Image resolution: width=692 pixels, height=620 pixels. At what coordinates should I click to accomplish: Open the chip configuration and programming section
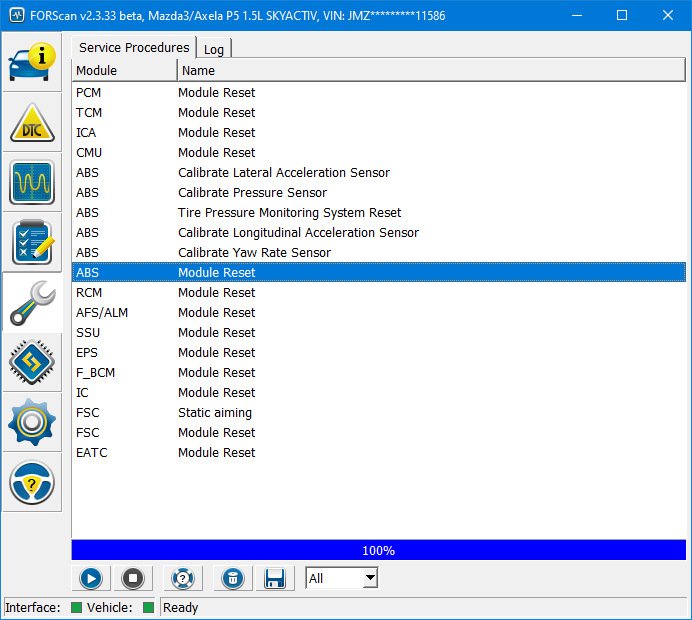(x=32, y=362)
